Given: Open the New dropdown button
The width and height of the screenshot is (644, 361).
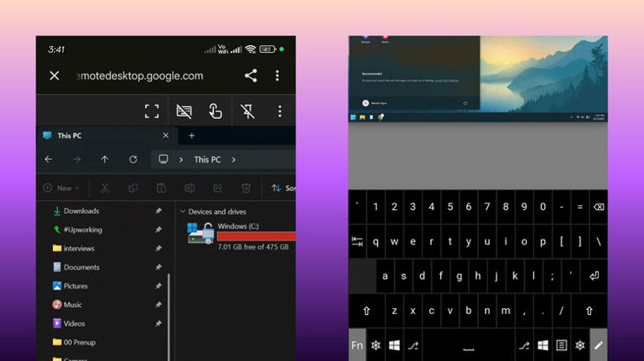Looking at the screenshot, I should pos(61,188).
